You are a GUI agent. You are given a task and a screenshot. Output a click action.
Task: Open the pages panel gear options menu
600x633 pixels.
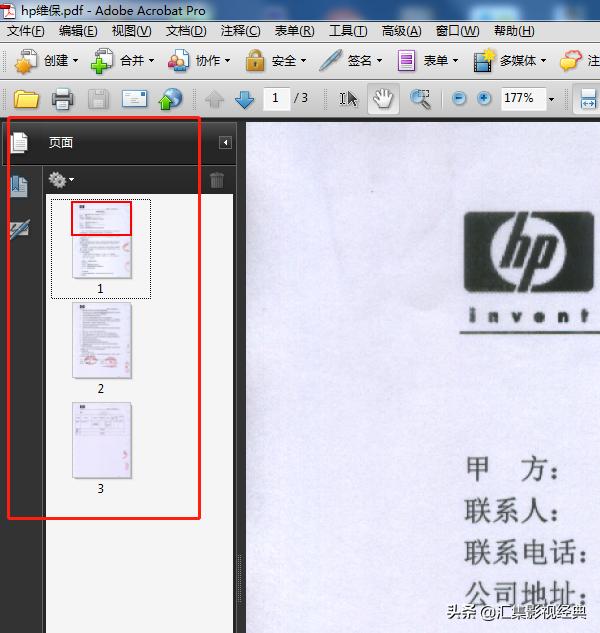61,180
